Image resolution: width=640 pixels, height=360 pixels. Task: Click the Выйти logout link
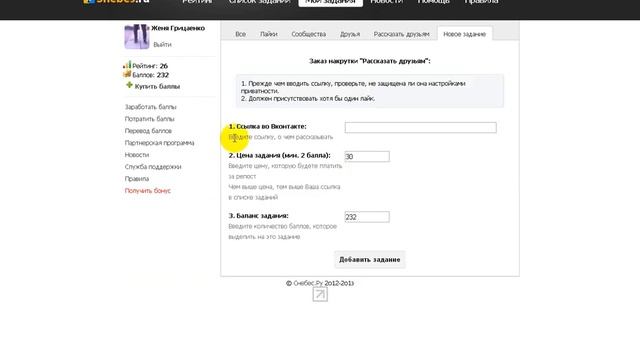pos(162,44)
